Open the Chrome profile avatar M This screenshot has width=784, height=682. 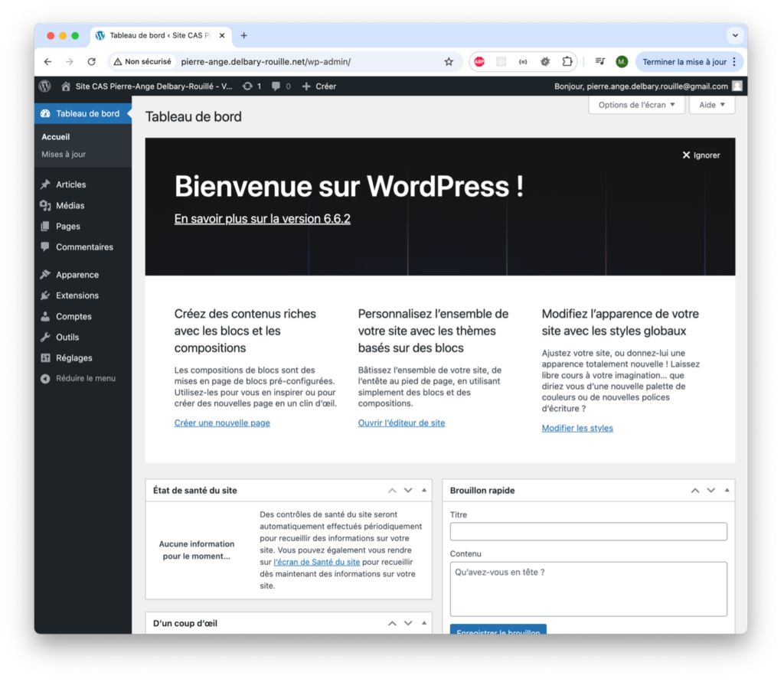pyautogui.click(x=622, y=61)
